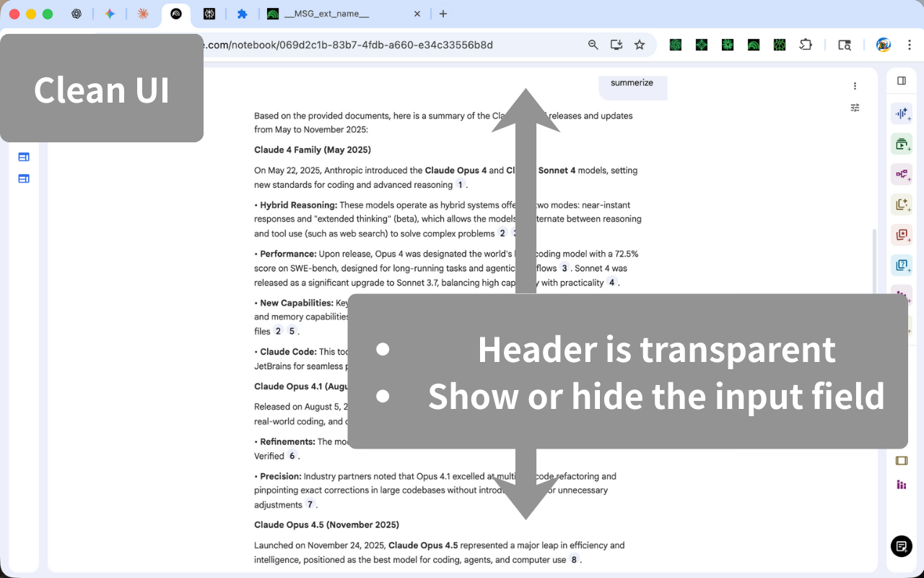Click the green starburst extension icon

[x=728, y=45]
